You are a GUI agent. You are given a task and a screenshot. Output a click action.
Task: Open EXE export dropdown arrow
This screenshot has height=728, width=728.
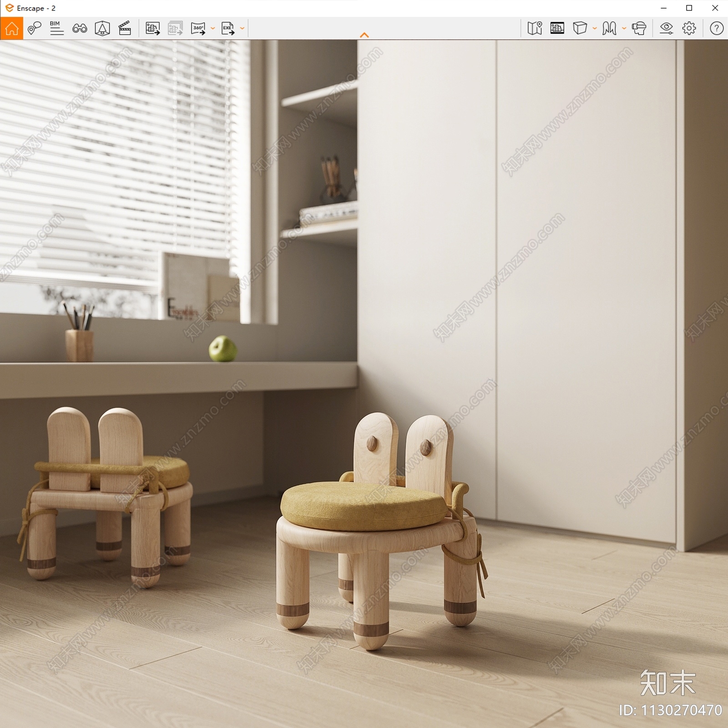click(242, 28)
